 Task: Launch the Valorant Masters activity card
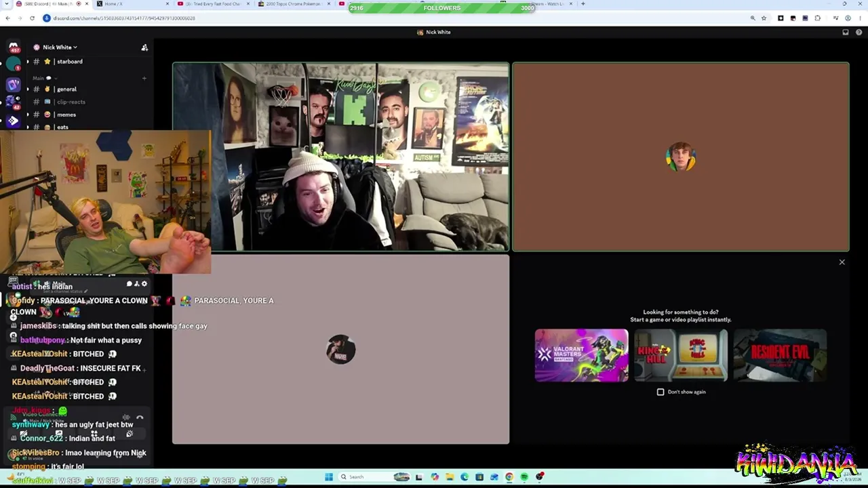click(x=581, y=355)
